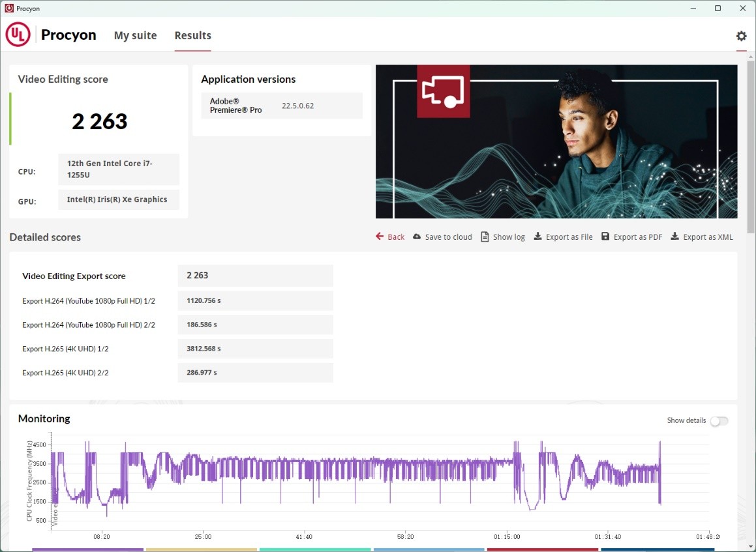This screenshot has width=756, height=552.
Task: Click the Export as PDF disk icon
Action: pyautogui.click(x=605, y=236)
